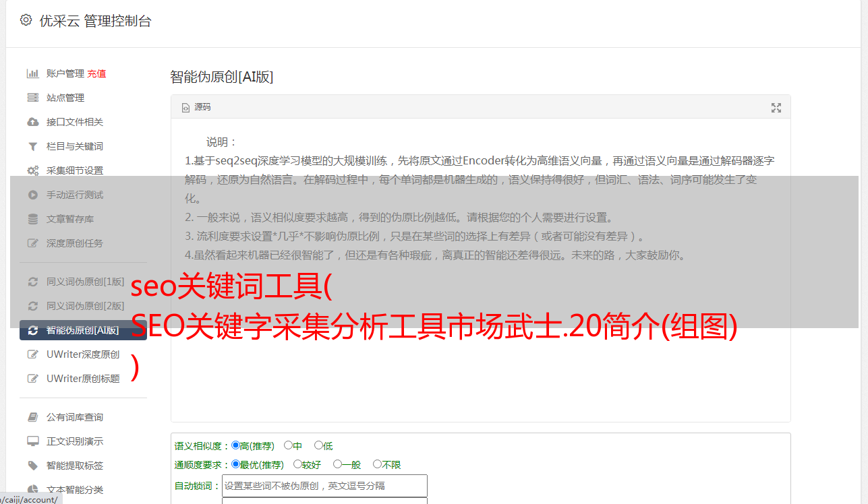This screenshot has height=504, width=868.
Task: Select 中 for 语义相似度
Action: point(288,445)
